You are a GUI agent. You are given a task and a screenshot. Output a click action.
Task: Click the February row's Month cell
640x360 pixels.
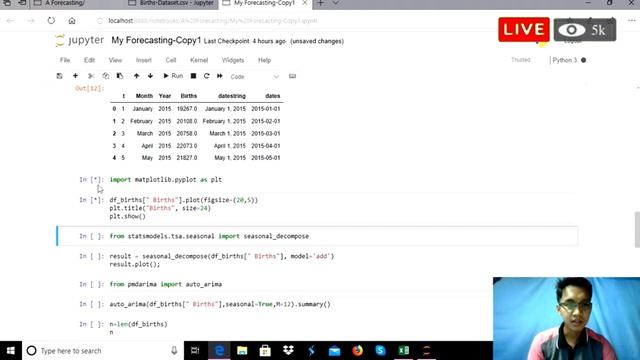(141, 121)
